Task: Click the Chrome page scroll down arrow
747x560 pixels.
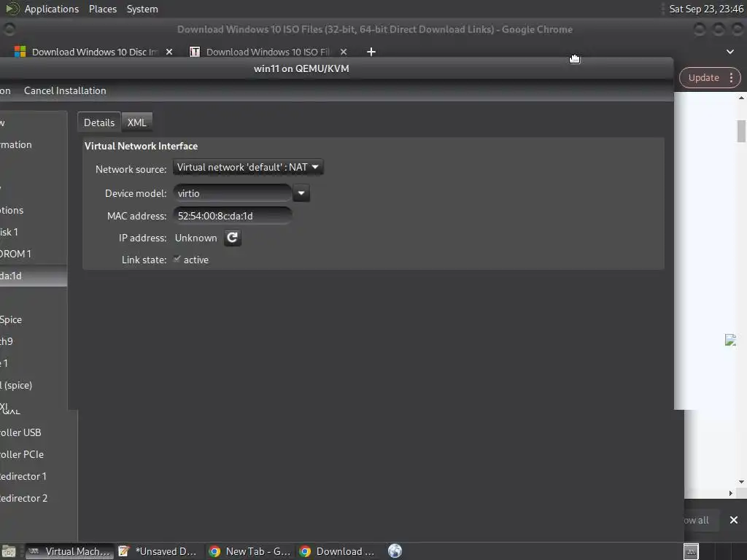Action: pos(741,482)
